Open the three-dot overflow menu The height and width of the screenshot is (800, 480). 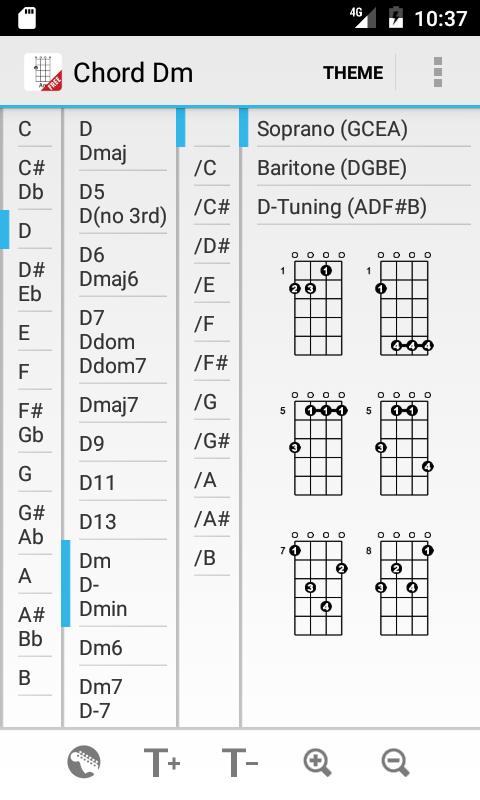coord(438,72)
